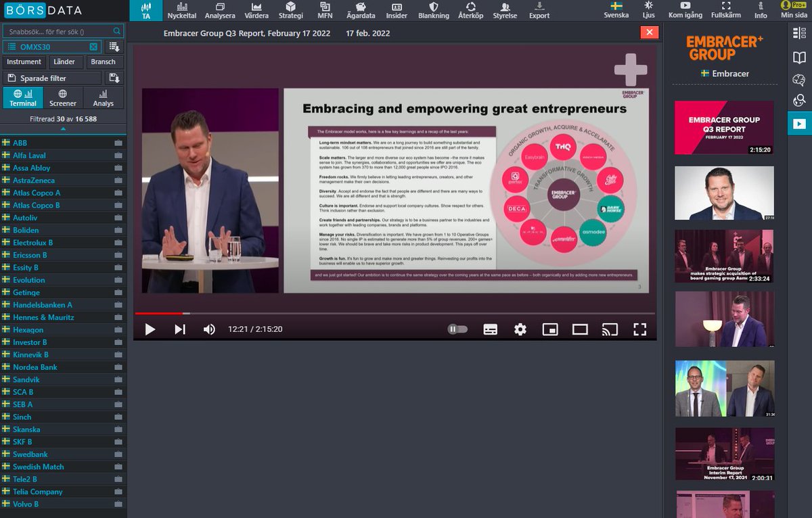The width and height of the screenshot is (812, 518).
Task: Open the Länder filter
Action: click(x=66, y=62)
